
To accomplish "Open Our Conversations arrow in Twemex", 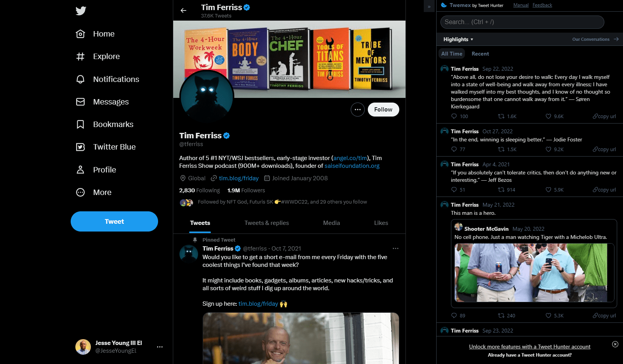I will coord(616,39).
